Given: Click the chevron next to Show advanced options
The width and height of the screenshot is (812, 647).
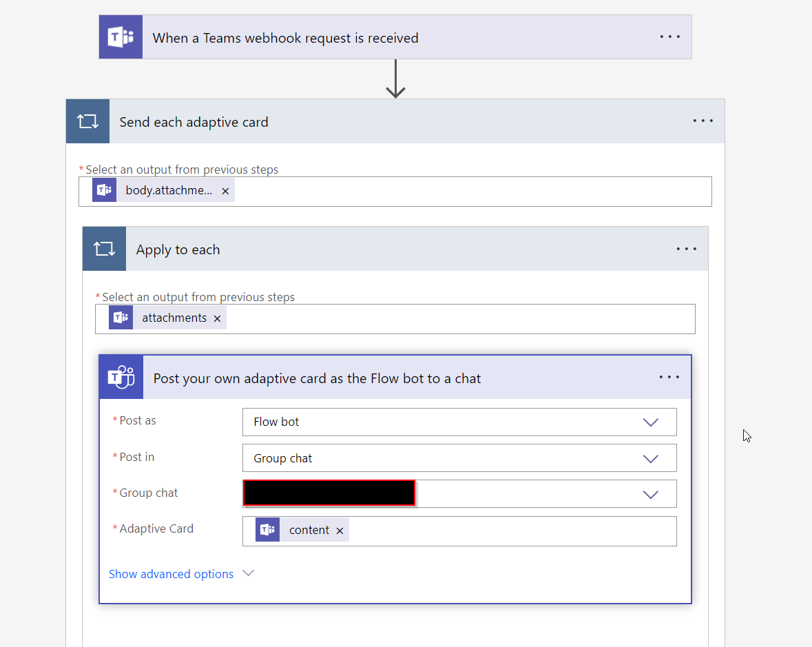Looking at the screenshot, I should point(249,573).
